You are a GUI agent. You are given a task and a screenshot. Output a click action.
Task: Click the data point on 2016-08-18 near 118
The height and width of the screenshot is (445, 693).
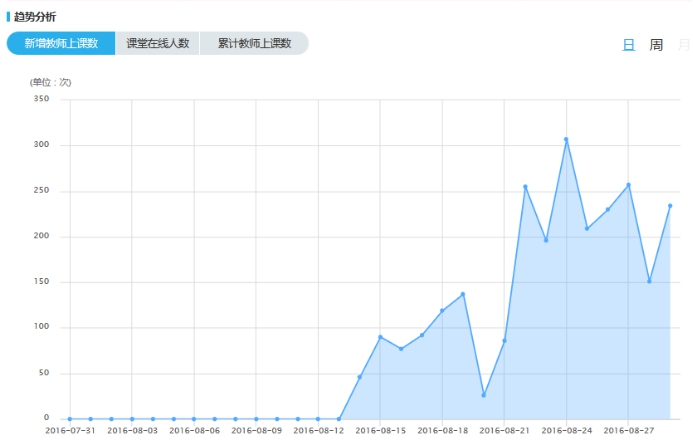pos(442,311)
